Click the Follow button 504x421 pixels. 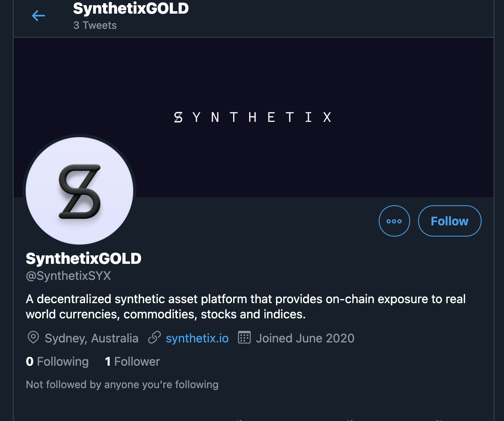449,221
